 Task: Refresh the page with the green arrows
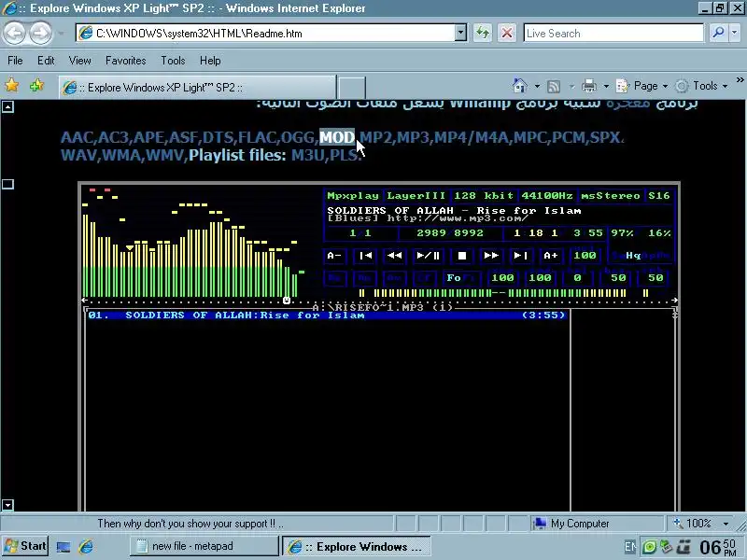pyautogui.click(x=482, y=34)
